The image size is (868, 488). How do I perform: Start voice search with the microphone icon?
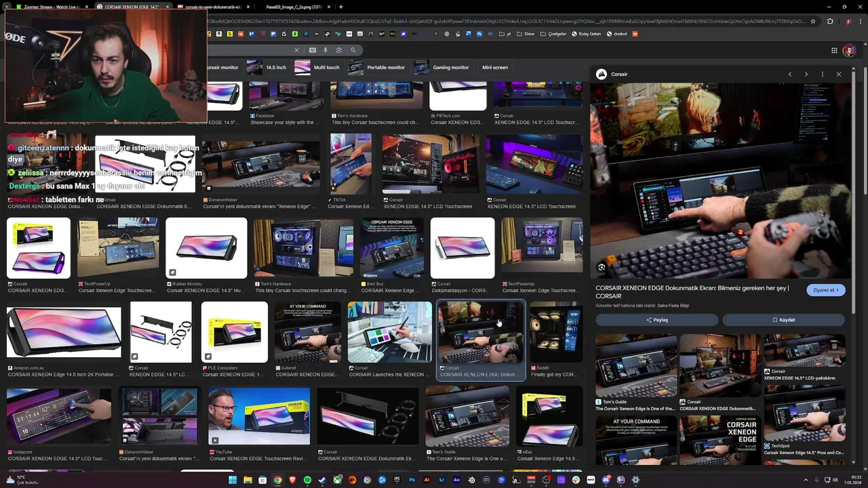click(325, 49)
